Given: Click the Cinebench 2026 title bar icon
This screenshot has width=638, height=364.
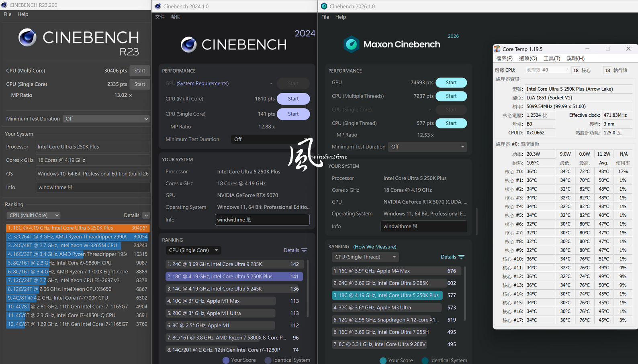Looking at the screenshot, I should pos(324,6).
